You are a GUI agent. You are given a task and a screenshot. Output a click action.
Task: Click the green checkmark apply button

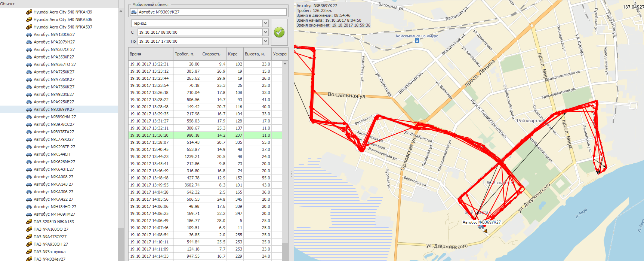tap(279, 32)
